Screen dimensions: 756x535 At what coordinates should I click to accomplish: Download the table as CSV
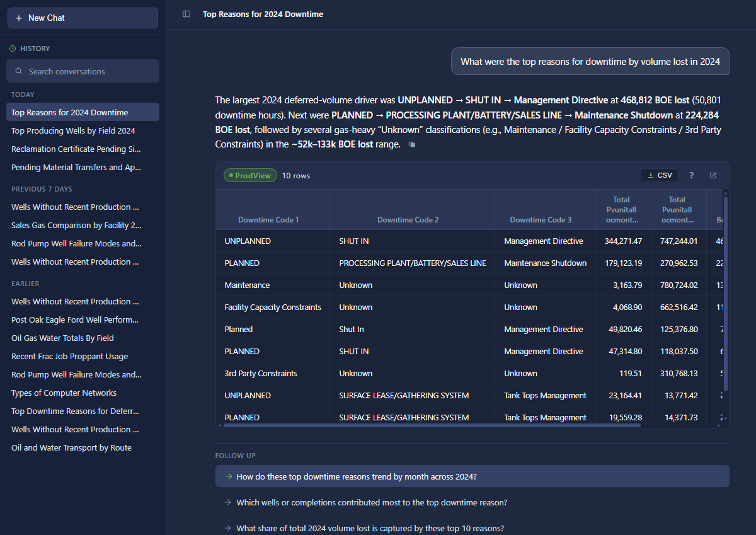660,175
